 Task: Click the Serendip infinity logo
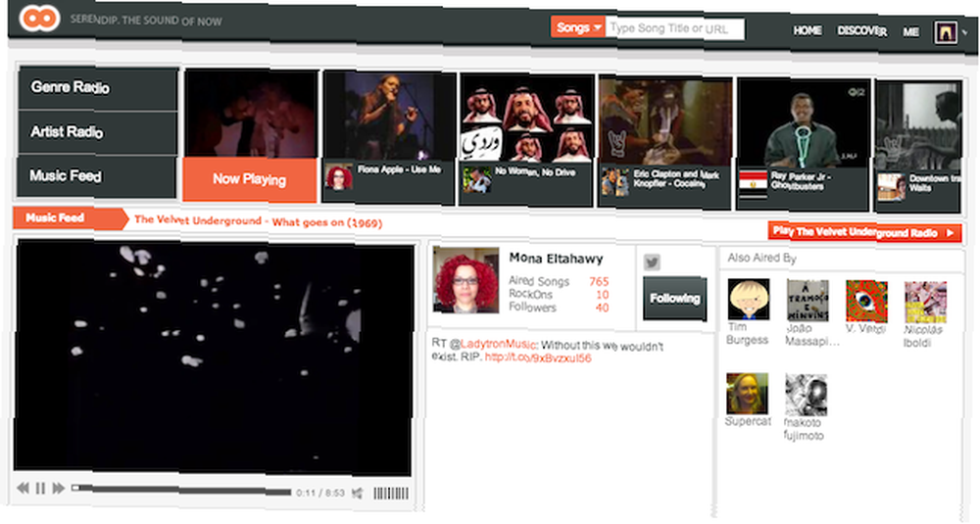tap(39, 18)
